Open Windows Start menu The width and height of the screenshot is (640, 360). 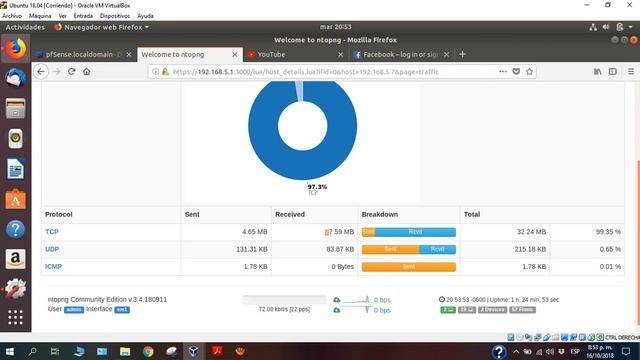tap(10, 351)
